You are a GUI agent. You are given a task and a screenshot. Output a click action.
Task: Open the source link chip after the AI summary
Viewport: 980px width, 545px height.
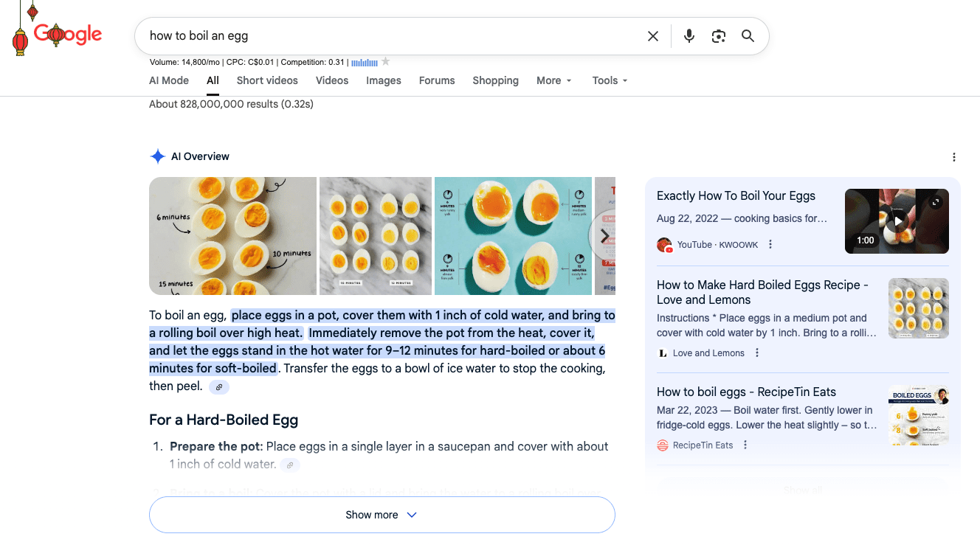click(218, 386)
